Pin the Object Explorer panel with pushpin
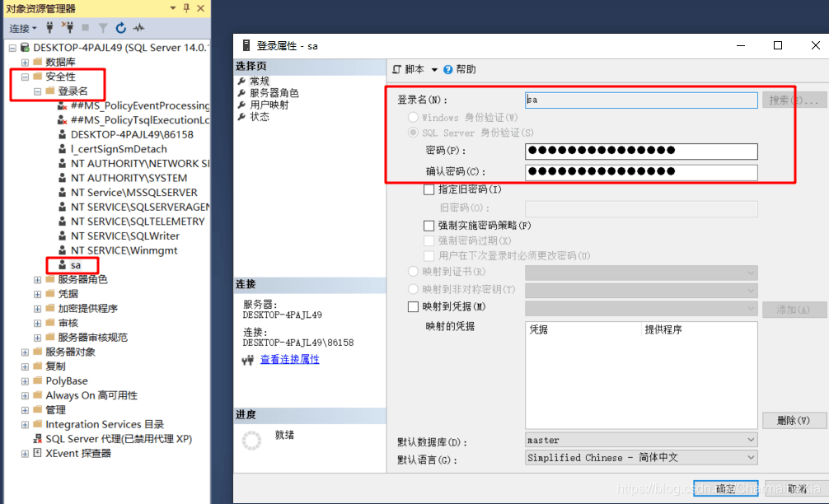This screenshot has width=829, height=504. tap(186, 7)
